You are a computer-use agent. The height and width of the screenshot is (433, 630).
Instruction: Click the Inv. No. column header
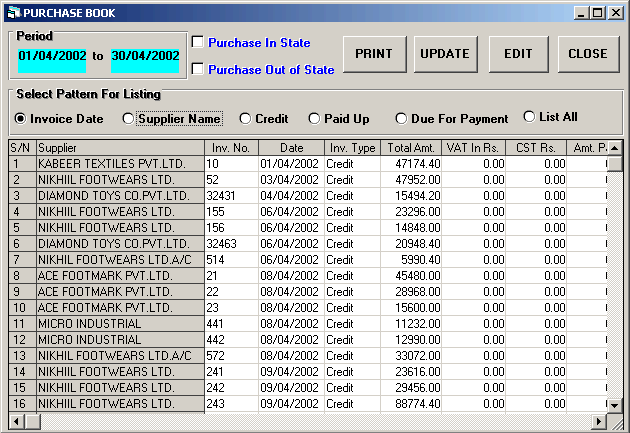[x=231, y=148]
